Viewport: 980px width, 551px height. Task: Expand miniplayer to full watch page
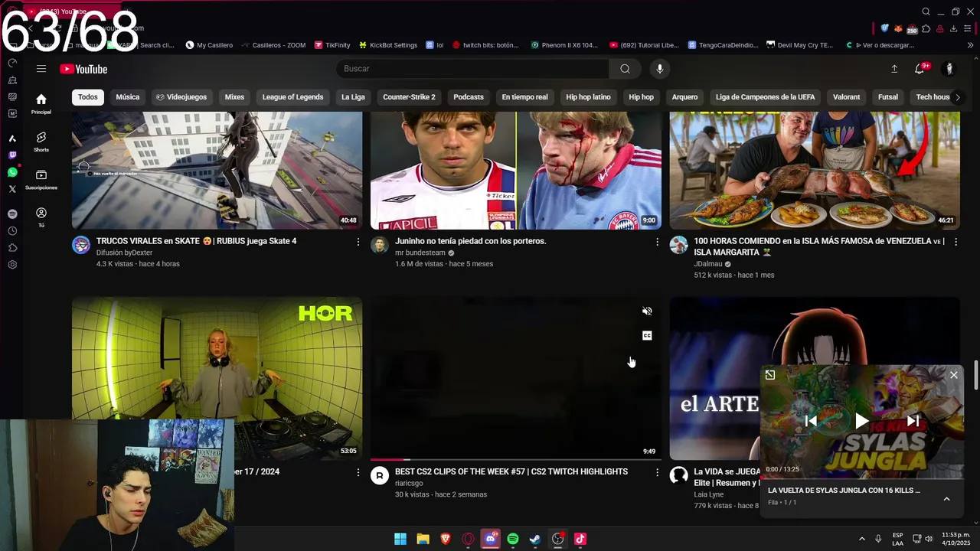(770, 375)
